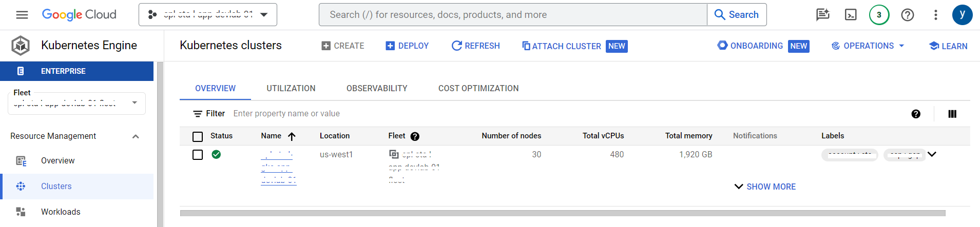
Task: Click Attach Cluster button
Action: 574,46
